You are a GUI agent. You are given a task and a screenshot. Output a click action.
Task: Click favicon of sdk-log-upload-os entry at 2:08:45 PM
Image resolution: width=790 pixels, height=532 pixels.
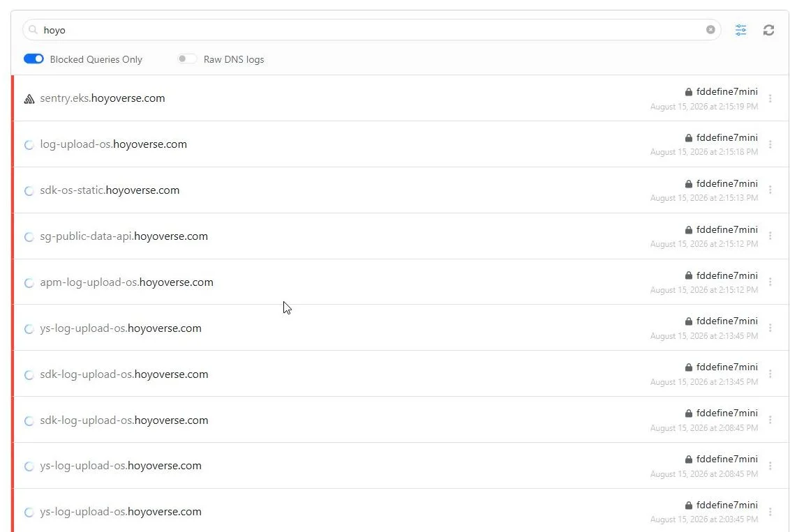(x=29, y=420)
